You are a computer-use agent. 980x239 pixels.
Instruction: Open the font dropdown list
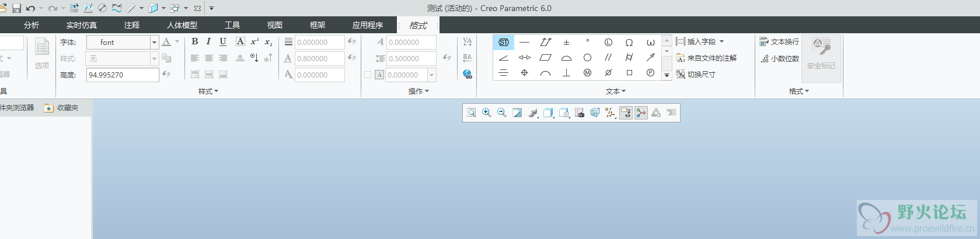(x=154, y=42)
